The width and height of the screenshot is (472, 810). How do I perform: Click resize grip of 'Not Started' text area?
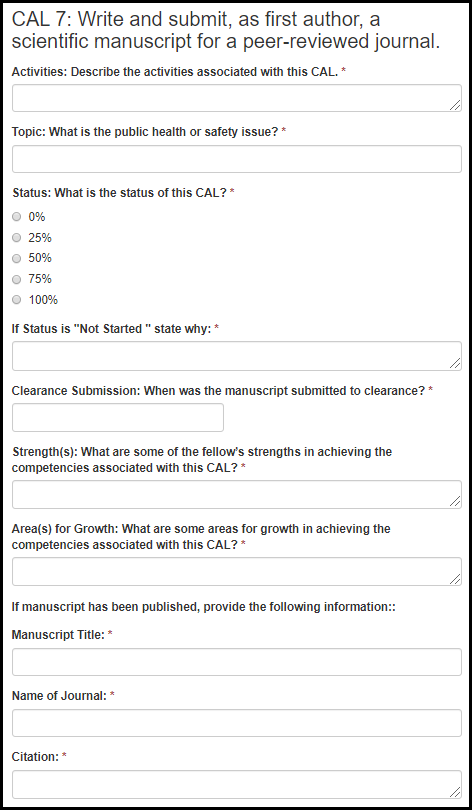click(x=455, y=364)
